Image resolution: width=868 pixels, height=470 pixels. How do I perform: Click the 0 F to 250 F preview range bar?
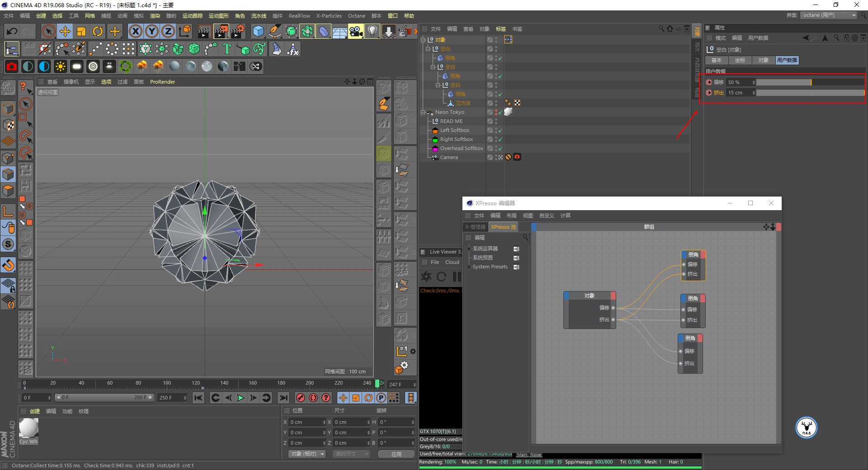(x=104, y=398)
